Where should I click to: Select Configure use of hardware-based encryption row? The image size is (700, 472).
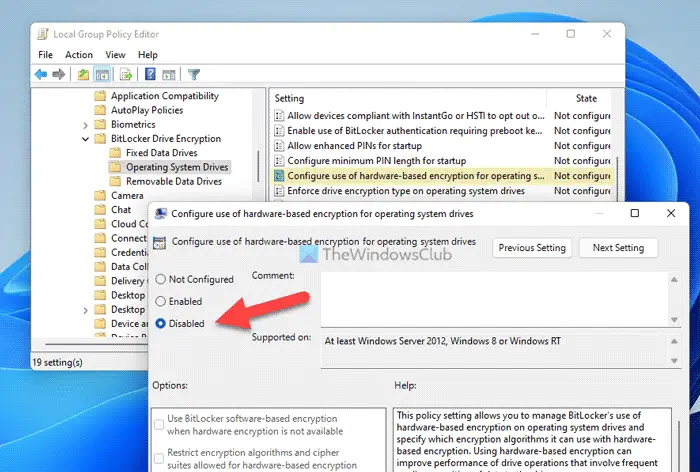441,176
